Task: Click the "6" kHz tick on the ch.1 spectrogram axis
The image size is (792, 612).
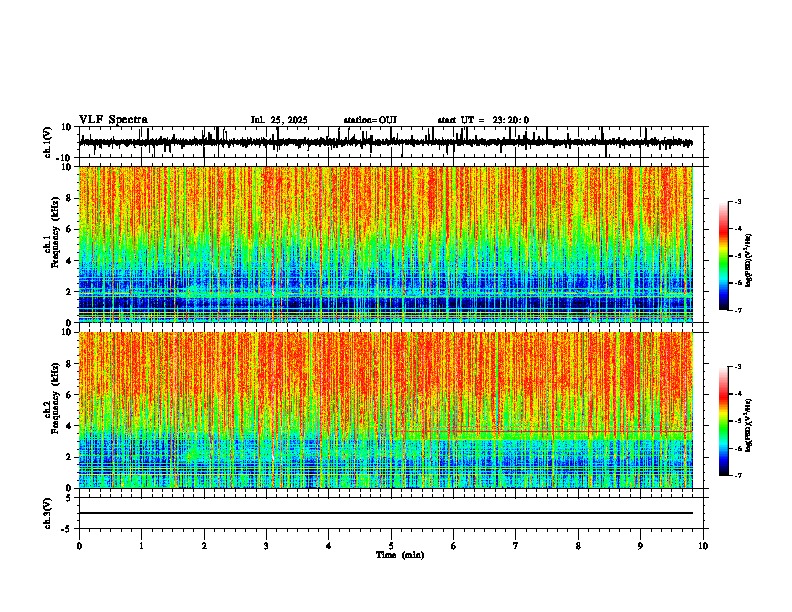Action: [70, 230]
